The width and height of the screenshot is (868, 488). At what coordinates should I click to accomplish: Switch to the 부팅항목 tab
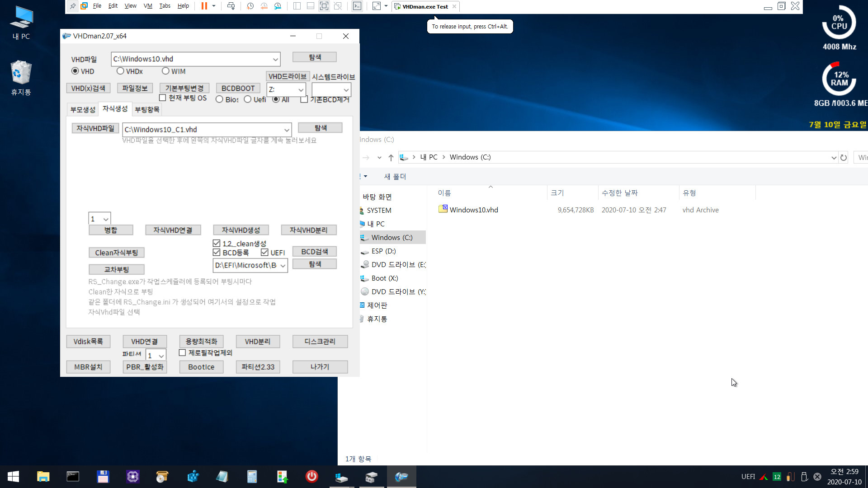pyautogui.click(x=147, y=109)
